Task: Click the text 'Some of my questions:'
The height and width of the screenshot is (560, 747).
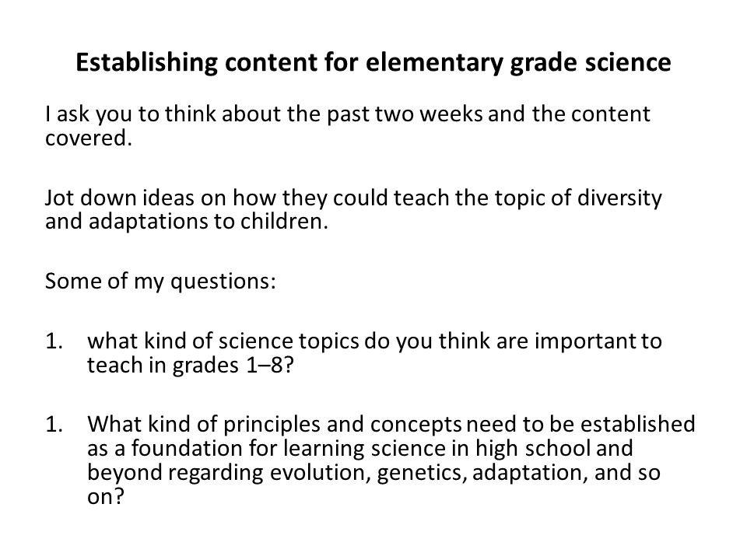Action: (x=160, y=281)
